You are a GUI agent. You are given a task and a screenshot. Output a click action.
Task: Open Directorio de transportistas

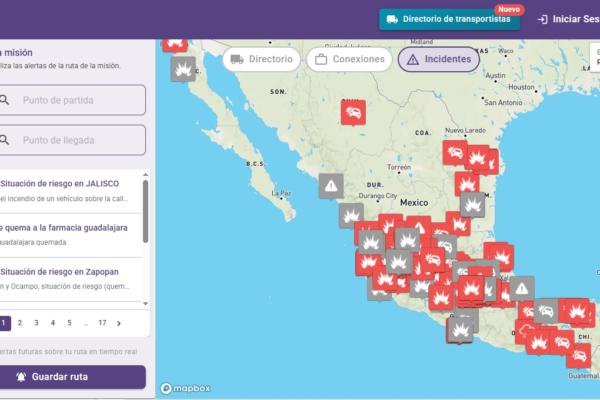pyautogui.click(x=449, y=19)
